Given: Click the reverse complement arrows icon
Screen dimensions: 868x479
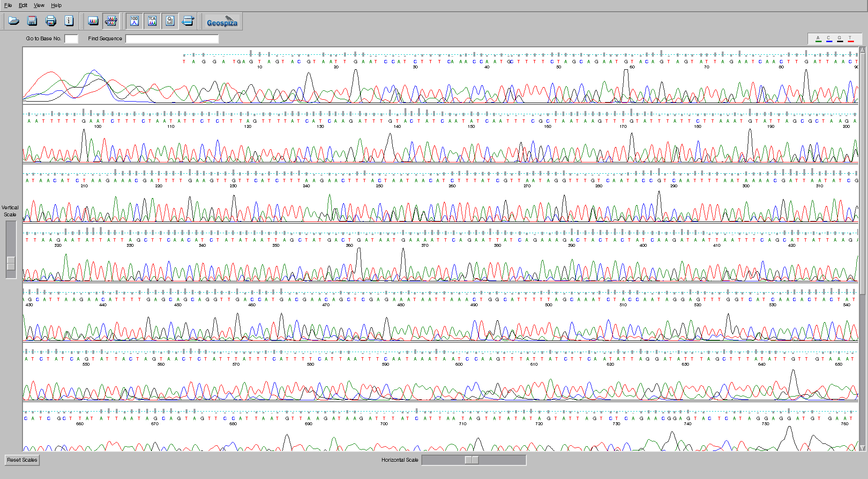Looking at the screenshot, I should 188,21.
